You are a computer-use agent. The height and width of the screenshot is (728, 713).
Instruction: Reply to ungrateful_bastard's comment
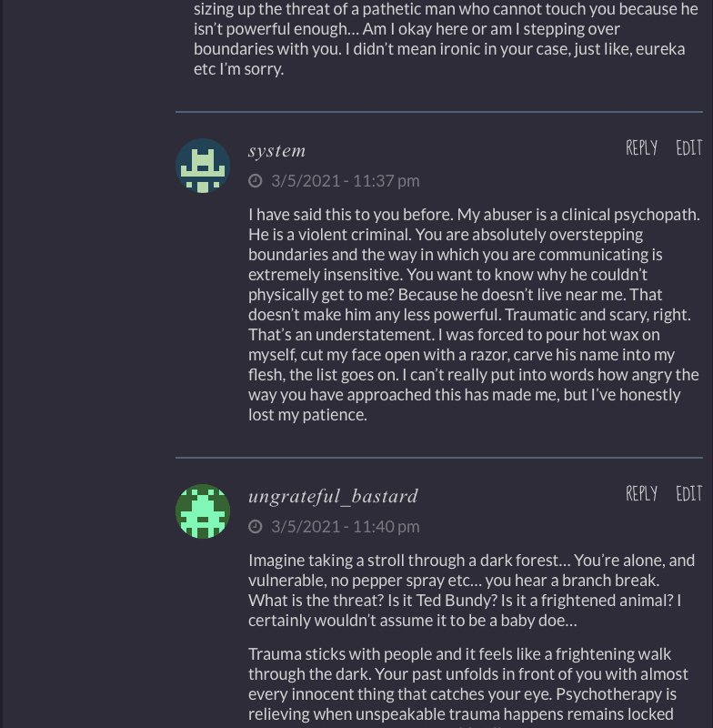point(641,494)
